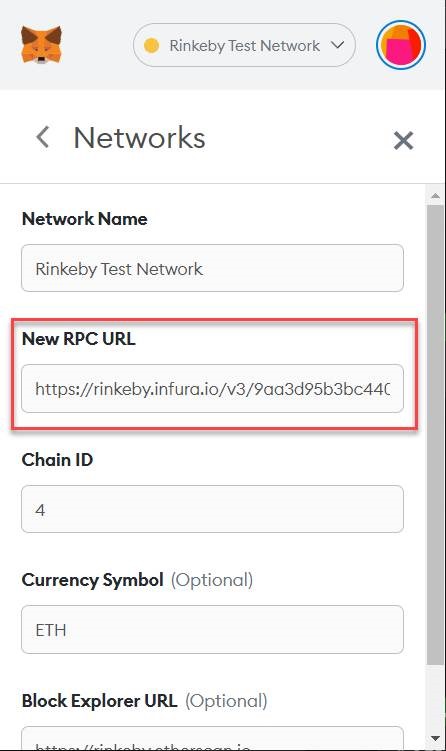Focus the Block Explorer URL field
The image size is (446, 751).
(212, 738)
